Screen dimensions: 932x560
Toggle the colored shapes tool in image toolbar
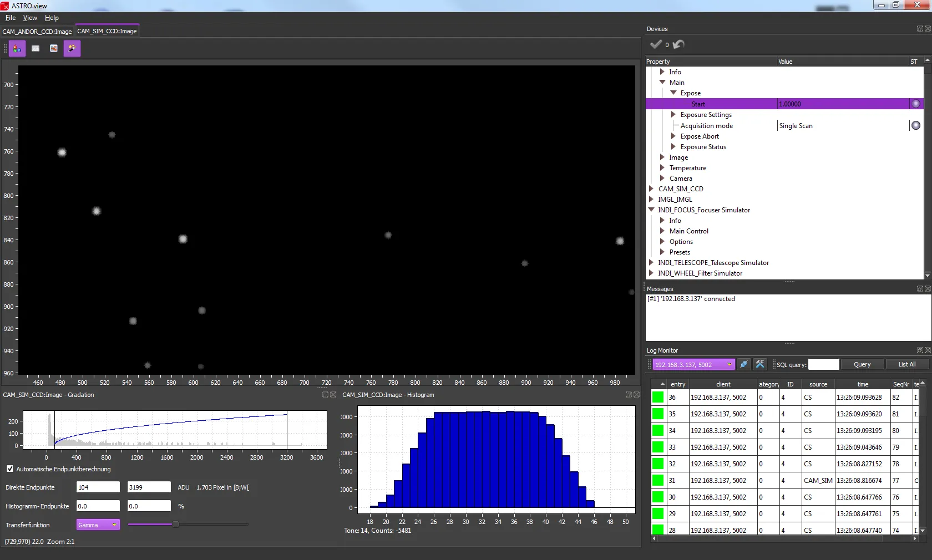click(17, 49)
